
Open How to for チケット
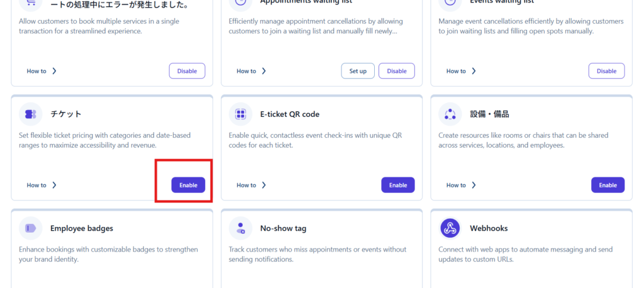coord(42,186)
